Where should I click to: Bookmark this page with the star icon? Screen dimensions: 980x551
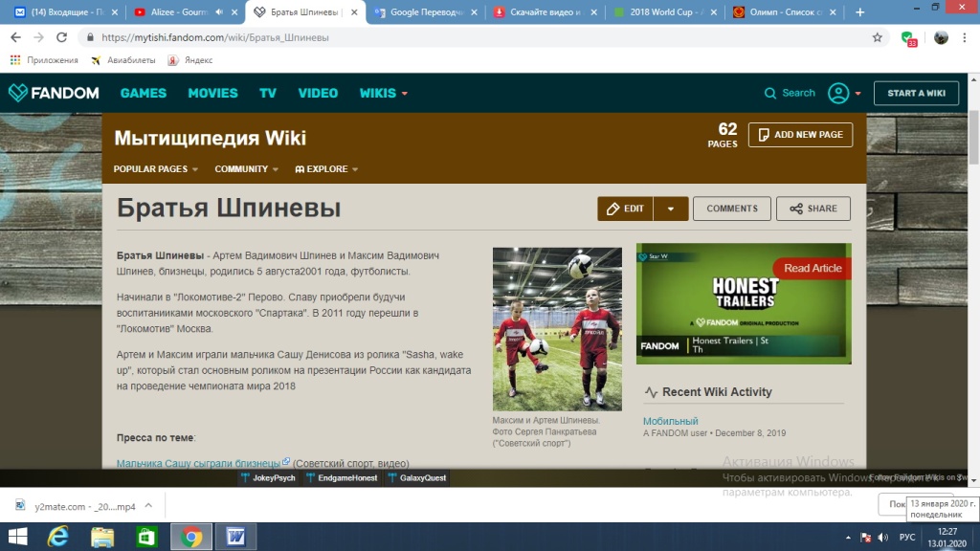pos(878,37)
